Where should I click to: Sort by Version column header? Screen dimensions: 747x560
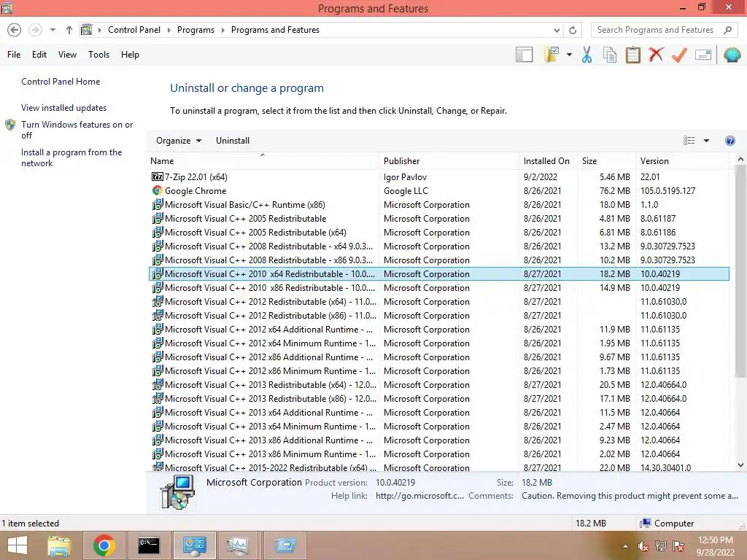tap(682, 161)
